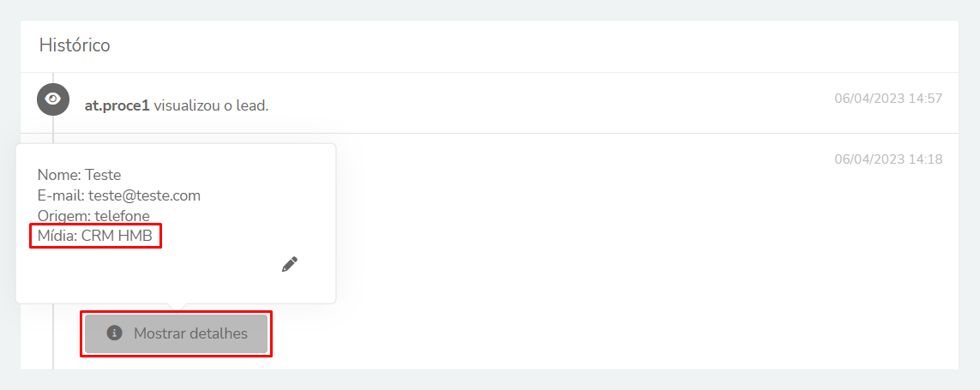This screenshot has width=980, height=390.
Task: Click the info icon inside Mostrar detalhes
Action: (114, 333)
